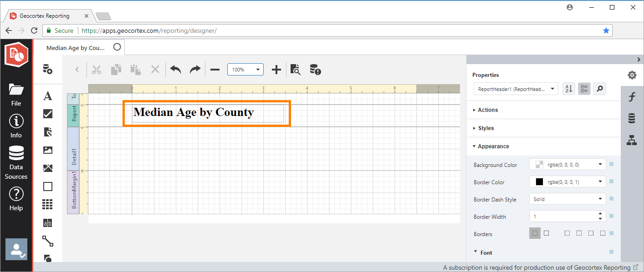The height and width of the screenshot is (272, 644).
Task: Open the Border Dash Style dropdown
Action: tap(567, 199)
